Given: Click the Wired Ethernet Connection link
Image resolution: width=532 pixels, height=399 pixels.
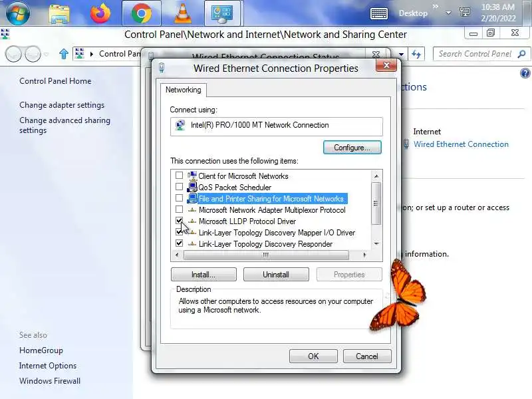Looking at the screenshot, I should point(461,144).
